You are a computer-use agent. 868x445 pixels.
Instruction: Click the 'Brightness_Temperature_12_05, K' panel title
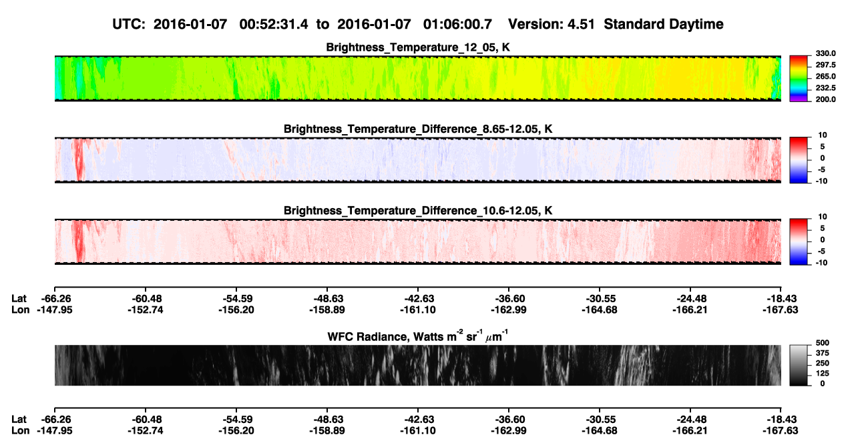point(418,47)
